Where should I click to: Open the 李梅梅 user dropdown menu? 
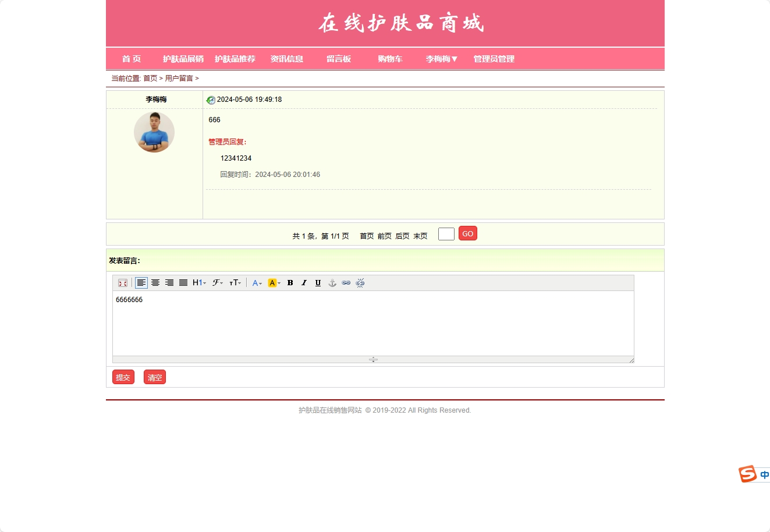point(441,59)
